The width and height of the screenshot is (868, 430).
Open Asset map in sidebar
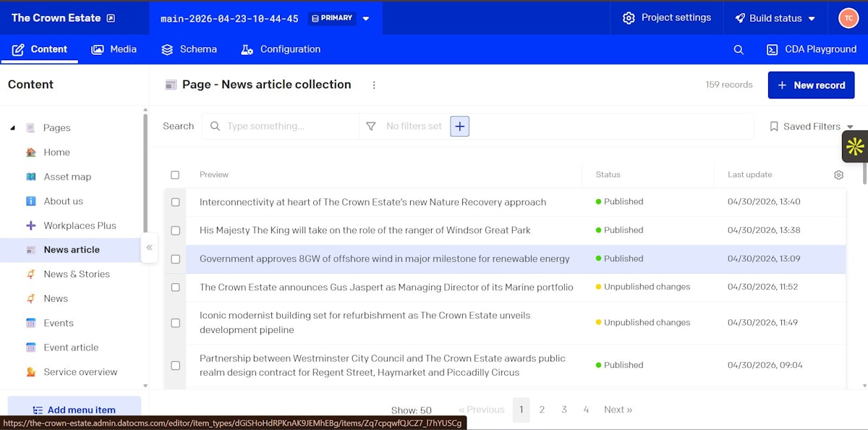point(67,177)
